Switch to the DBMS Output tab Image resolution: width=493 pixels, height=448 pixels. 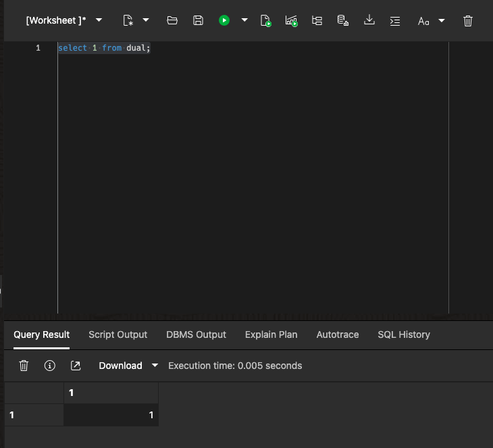pyautogui.click(x=196, y=334)
